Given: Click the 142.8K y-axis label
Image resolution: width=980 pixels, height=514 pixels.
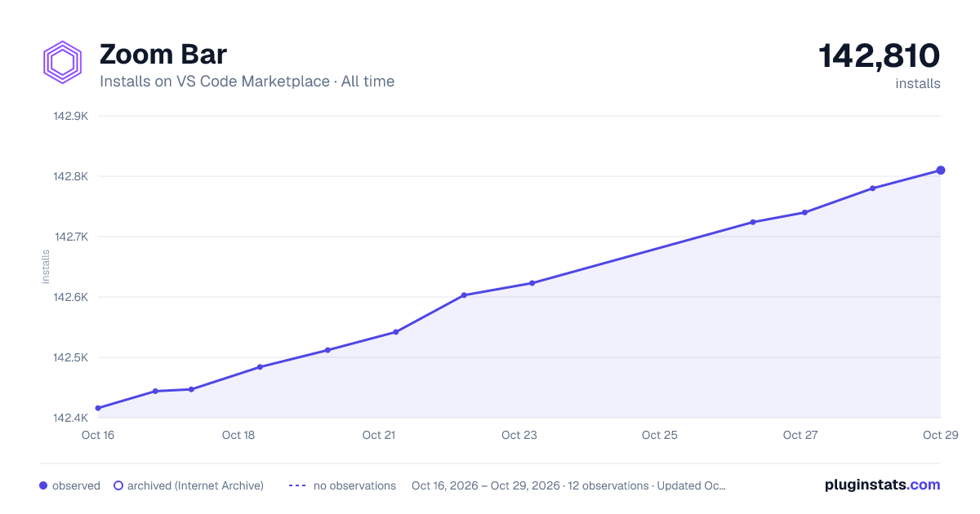Looking at the screenshot, I should [x=70, y=176].
